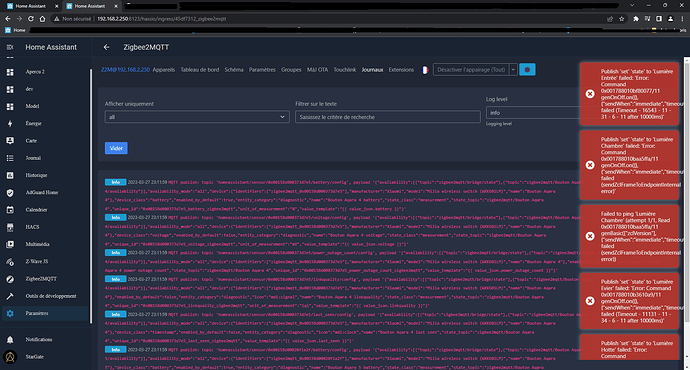Image resolution: width=690 pixels, height=370 pixels.
Task: Click the AdGuard Home shield icon
Action: point(10,193)
